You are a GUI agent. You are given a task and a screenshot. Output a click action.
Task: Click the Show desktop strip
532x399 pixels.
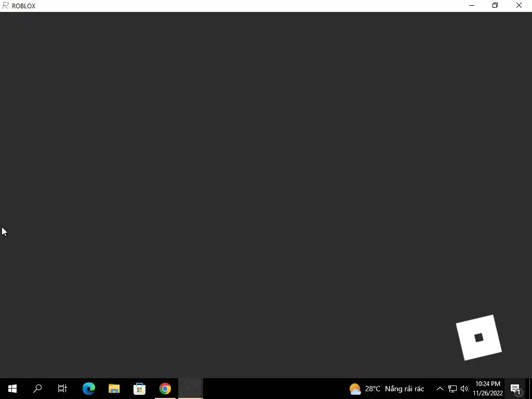530,389
